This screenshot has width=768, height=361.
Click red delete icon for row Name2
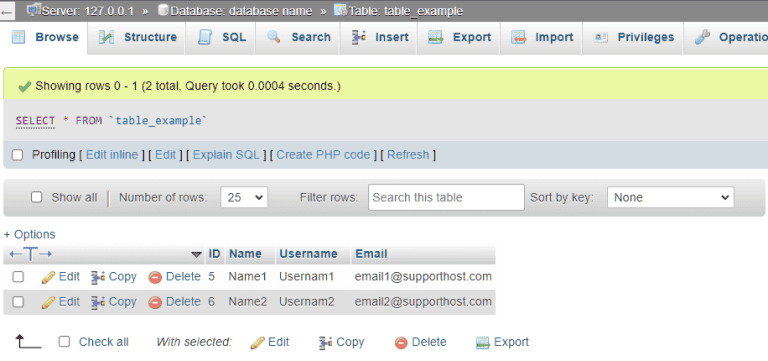[x=155, y=303]
